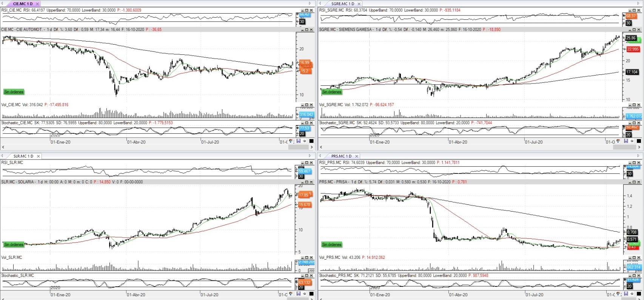This screenshot has height=300, width=644.
Task: Click 'Sin órdenes' badge on SGRE.MC chart
Action: 332,92
